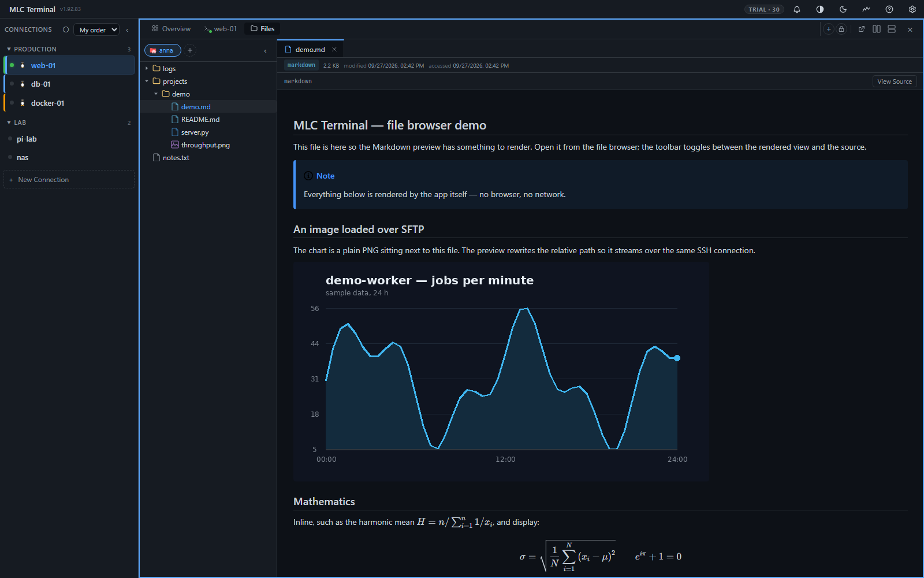Add new tab with circled plus icon
Viewport: 924px width, 578px height.
pos(829,29)
